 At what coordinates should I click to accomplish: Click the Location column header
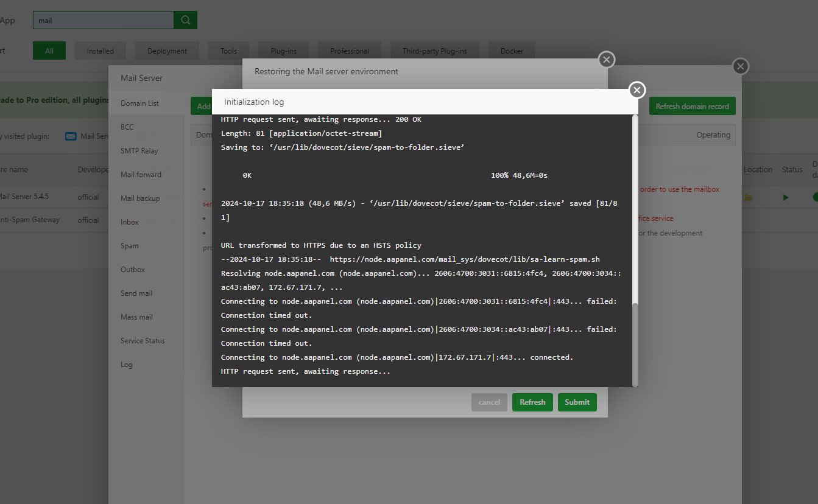[758, 170]
